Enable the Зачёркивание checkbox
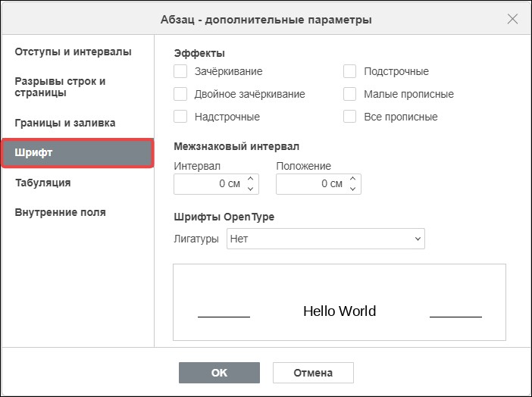532x397 pixels. [x=180, y=71]
